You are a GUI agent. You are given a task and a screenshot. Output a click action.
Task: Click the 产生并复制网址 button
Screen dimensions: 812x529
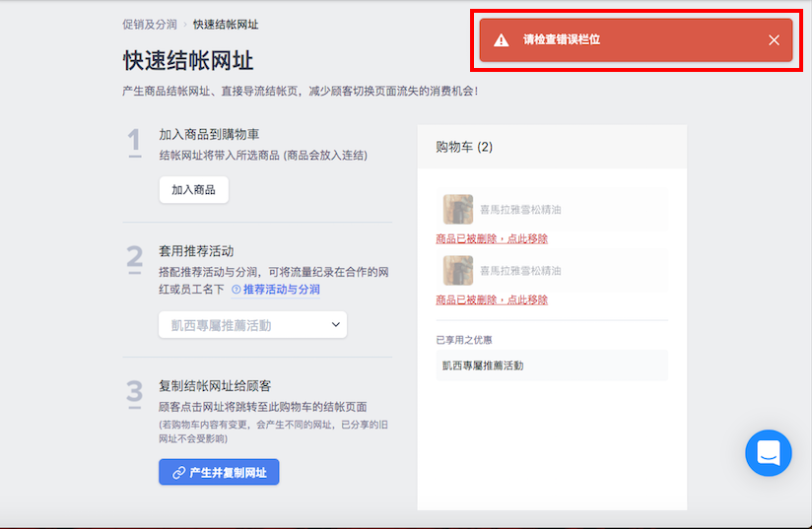(219, 472)
